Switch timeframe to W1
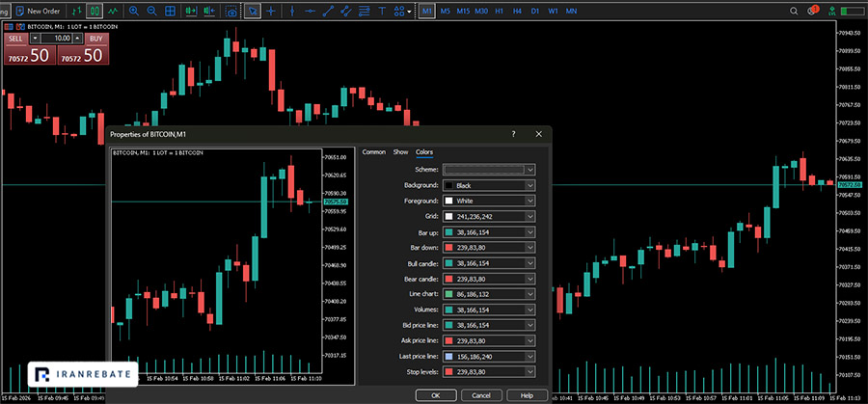The width and height of the screenshot is (868, 404). click(x=553, y=11)
